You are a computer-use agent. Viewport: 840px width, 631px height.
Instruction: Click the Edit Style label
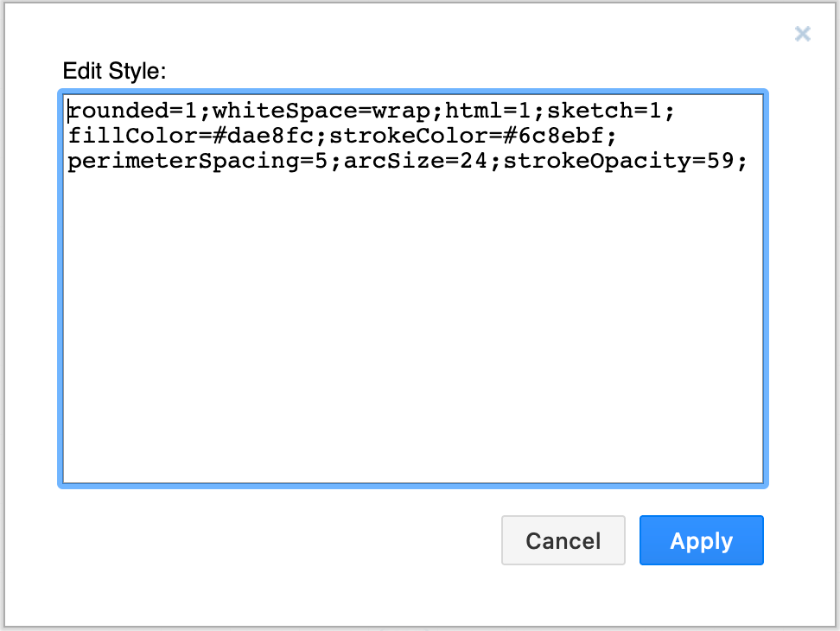click(x=115, y=71)
